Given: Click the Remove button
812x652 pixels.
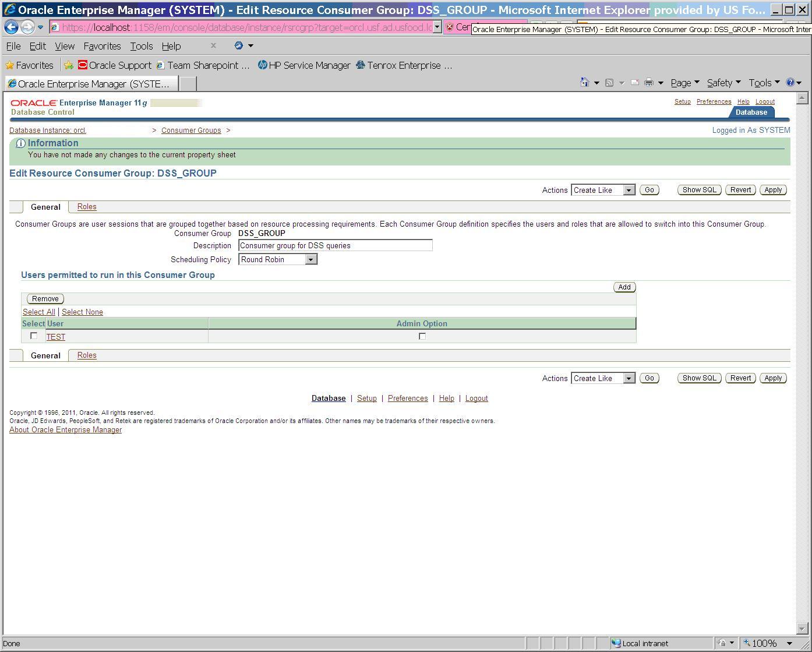Looking at the screenshot, I should (45, 299).
